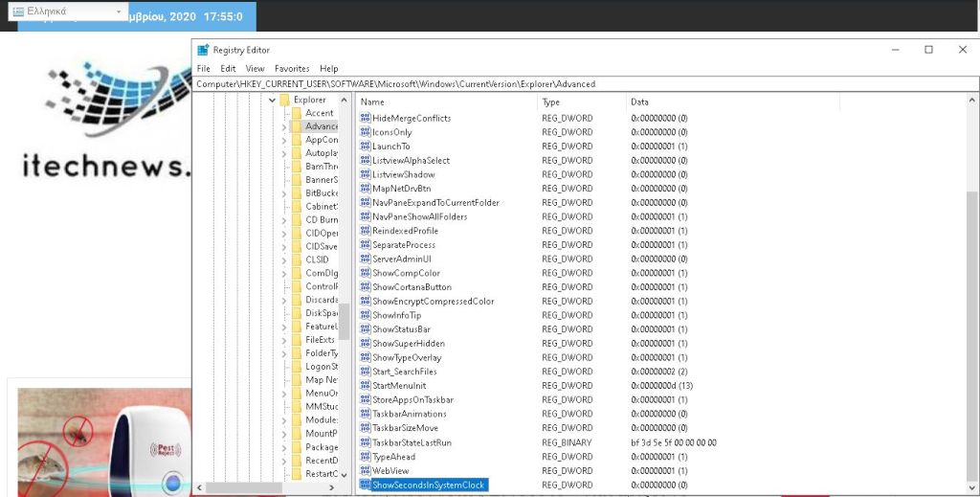This screenshot has height=497, width=980.
Task: Click the icon beside TaskbarAnimations
Action: pyautogui.click(x=366, y=414)
